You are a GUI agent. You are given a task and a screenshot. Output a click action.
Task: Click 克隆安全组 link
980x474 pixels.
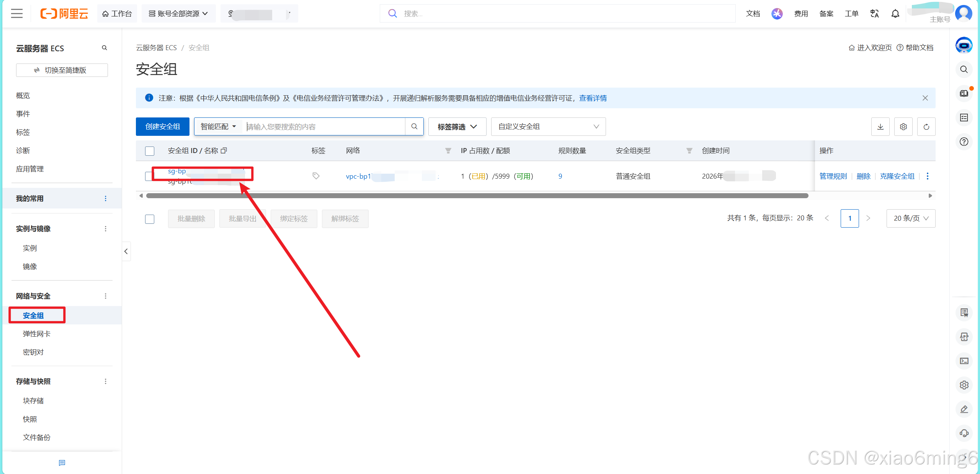click(x=897, y=176)
